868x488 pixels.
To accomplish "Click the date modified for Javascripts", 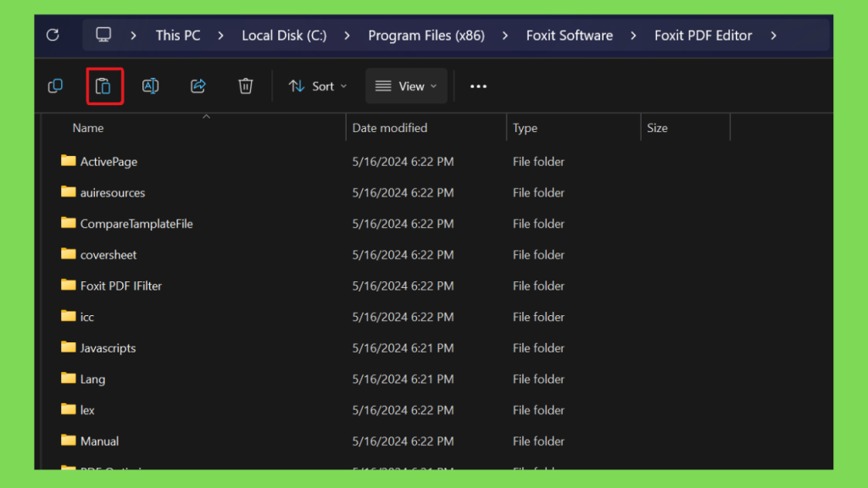I will tap(403, 348).
